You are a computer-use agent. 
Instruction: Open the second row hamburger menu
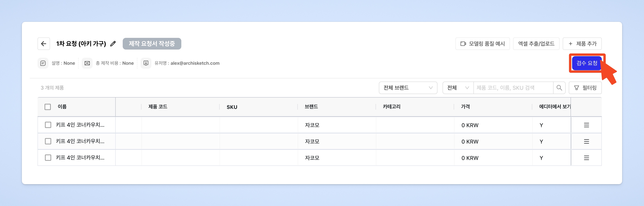point(586,141)
